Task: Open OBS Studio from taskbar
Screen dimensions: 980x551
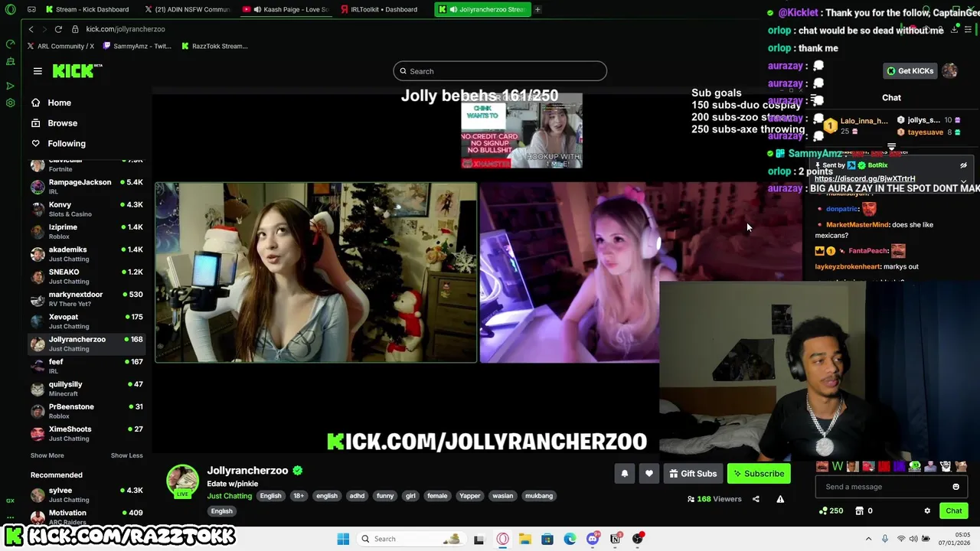Action: pos(638,539)
